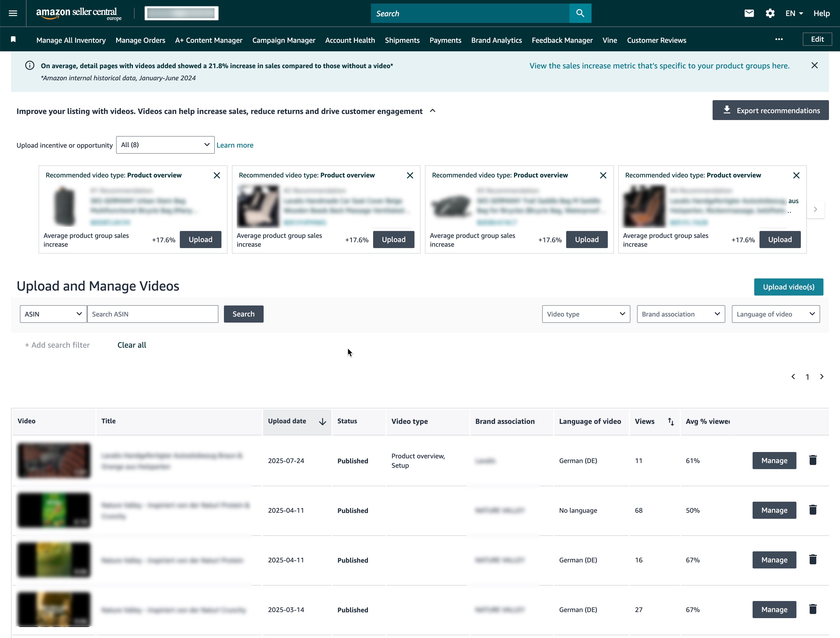Show more recommendations via the right carousel arrow
The height and width of the screenshot is (638, 840).
click(815, 209)
